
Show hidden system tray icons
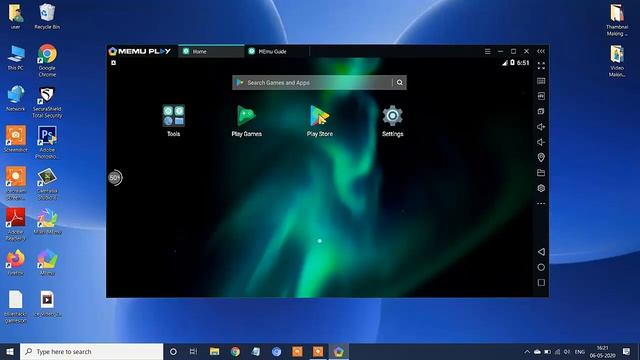[527, 351]
